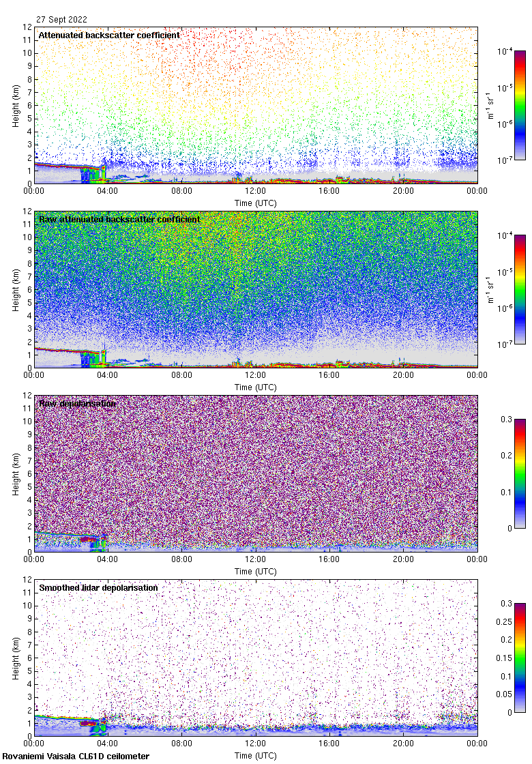The height and width of the screenshot is (764, 532).
Task: Click the 20:00 tick label on bottom plot
Action: click(x=403, y=744)
